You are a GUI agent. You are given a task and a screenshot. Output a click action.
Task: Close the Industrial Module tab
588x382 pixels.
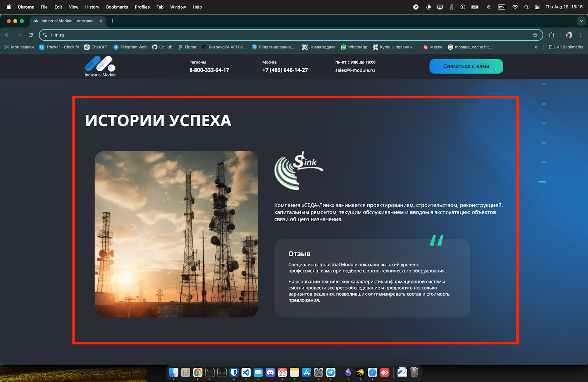click(101, 21)
